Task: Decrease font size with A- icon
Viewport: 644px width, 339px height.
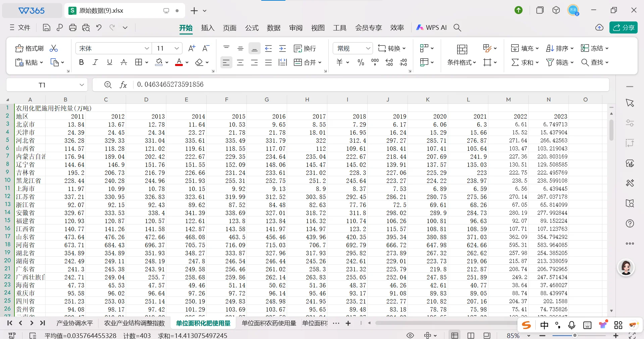Action: click(206, 49)
